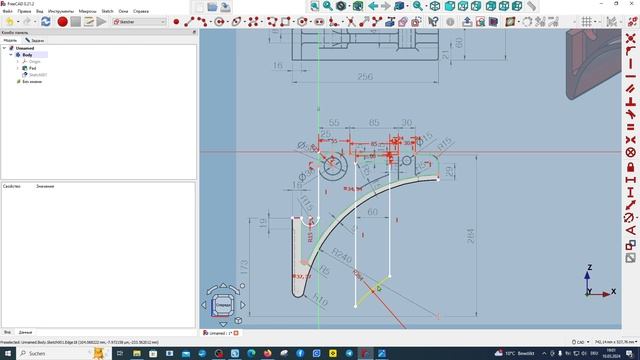This screenshot has width=640, height=360.
Task: Open the draw style icon
Action: coord(341,6)
